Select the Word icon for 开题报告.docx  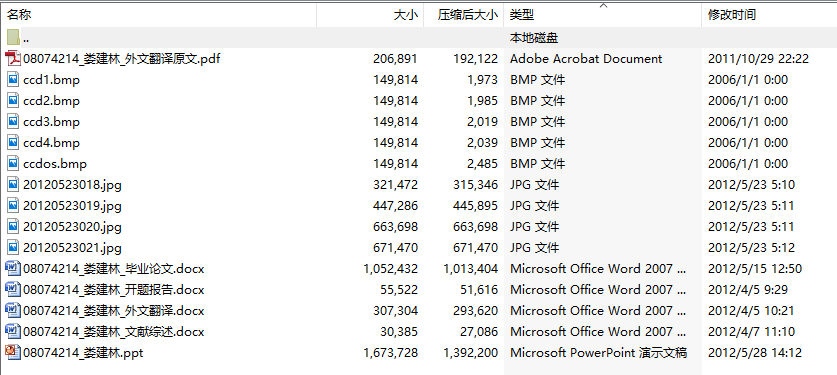coord(13,290)
